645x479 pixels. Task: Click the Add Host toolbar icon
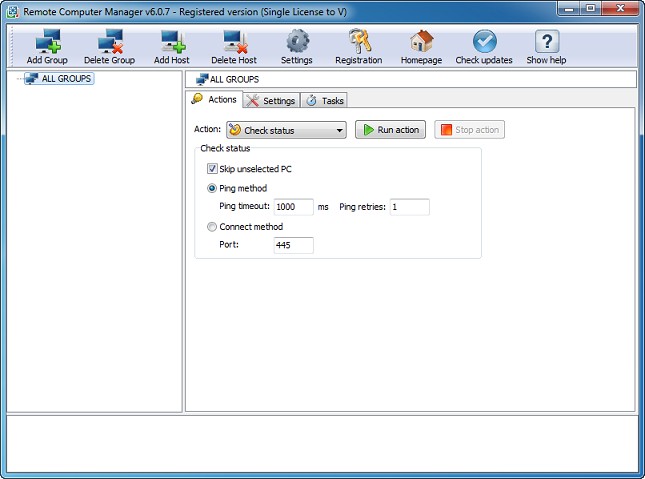172,47
